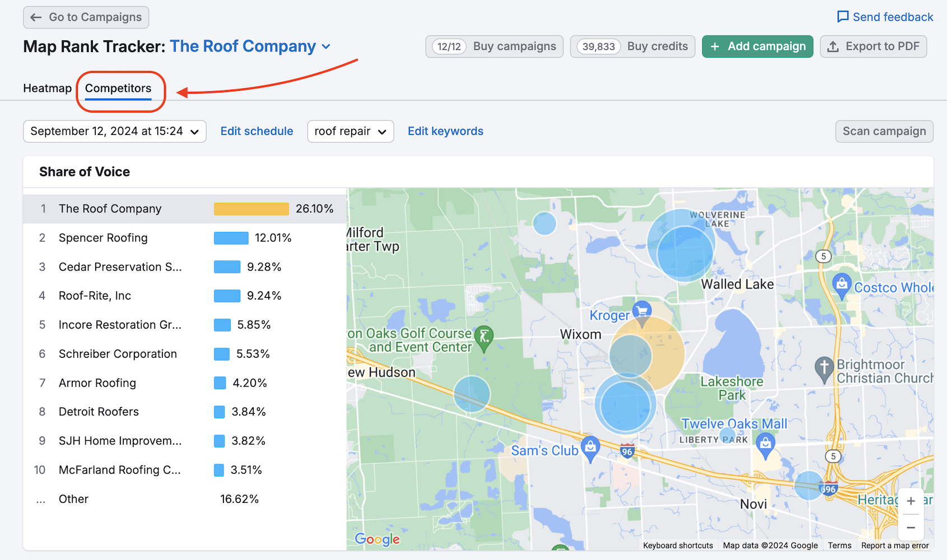Click Buy campaigns button
Image resolution: width=947 pixels, height=560 pixels.
click(495, 46)
